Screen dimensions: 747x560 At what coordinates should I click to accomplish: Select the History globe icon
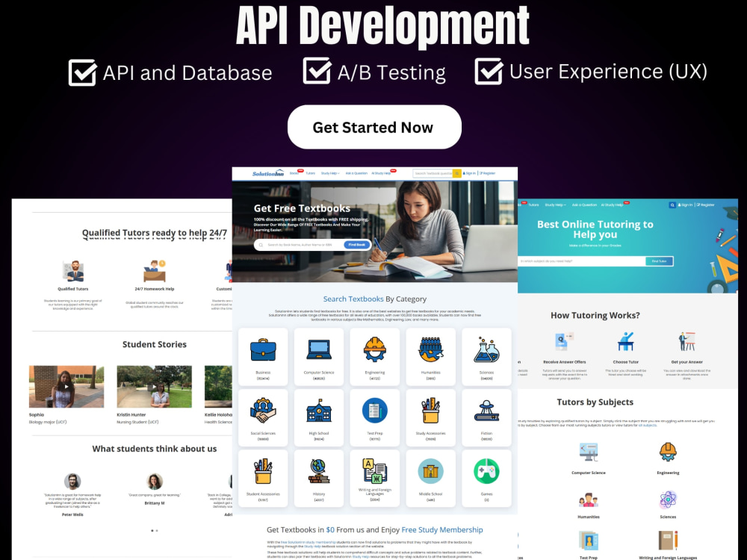tap(319, 471)
